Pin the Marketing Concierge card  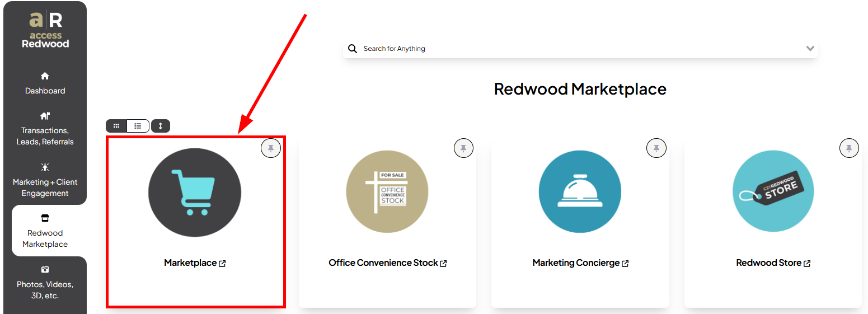pyautogui.click(x=656, y=148)
